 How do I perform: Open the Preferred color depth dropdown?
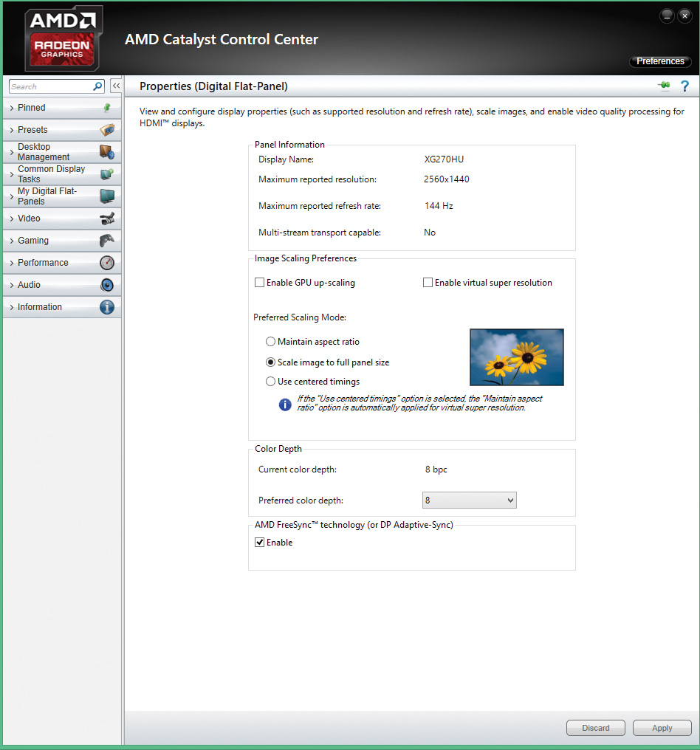[470, 500]
